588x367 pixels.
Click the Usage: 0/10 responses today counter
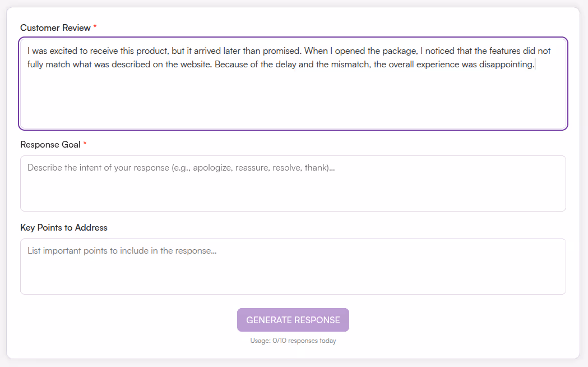293,341
